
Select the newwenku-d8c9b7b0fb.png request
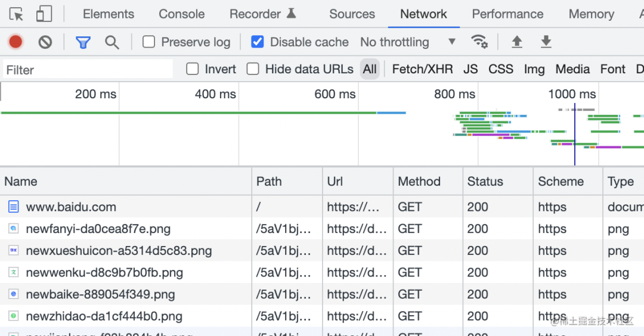[322, 272]
